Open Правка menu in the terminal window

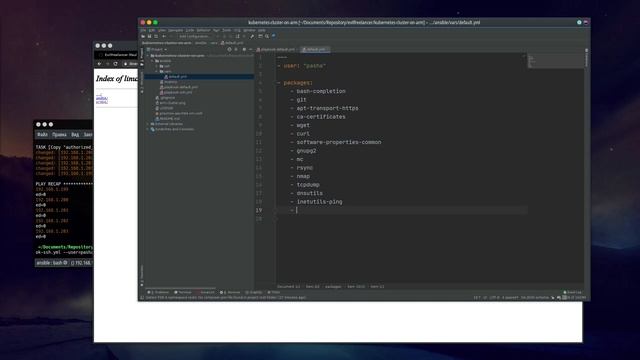(x=59, y=134)
